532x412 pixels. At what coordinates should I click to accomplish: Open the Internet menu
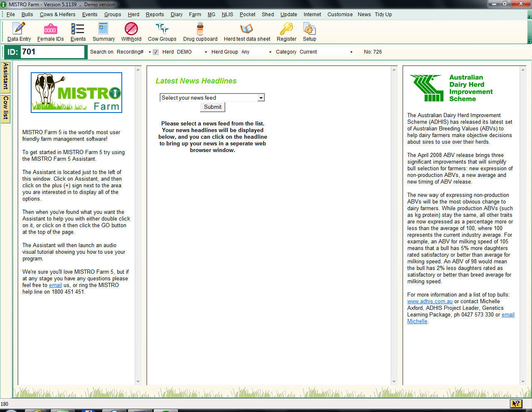click(x=312, y=14)
